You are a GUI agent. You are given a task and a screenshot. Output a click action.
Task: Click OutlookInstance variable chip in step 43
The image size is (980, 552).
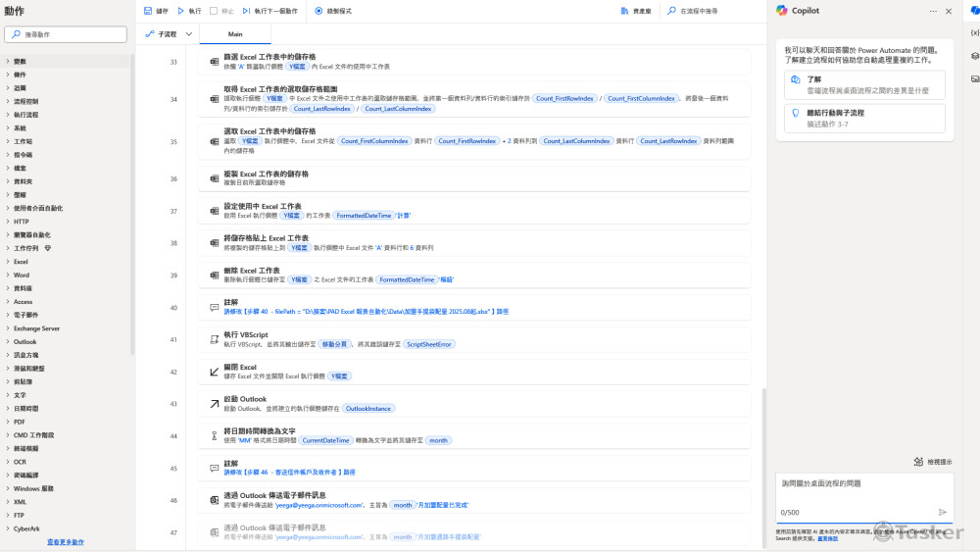pyautogui.click(x=368, y=408)
